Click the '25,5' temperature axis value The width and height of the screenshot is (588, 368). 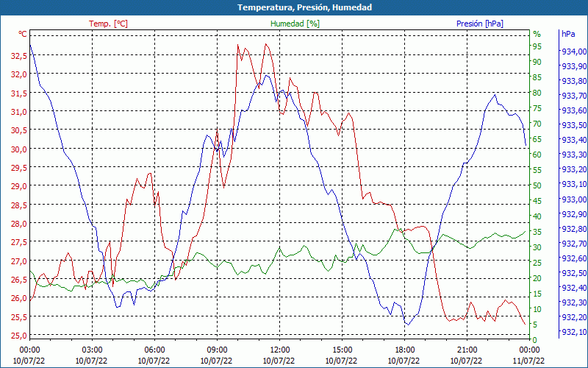click(19, 316)
